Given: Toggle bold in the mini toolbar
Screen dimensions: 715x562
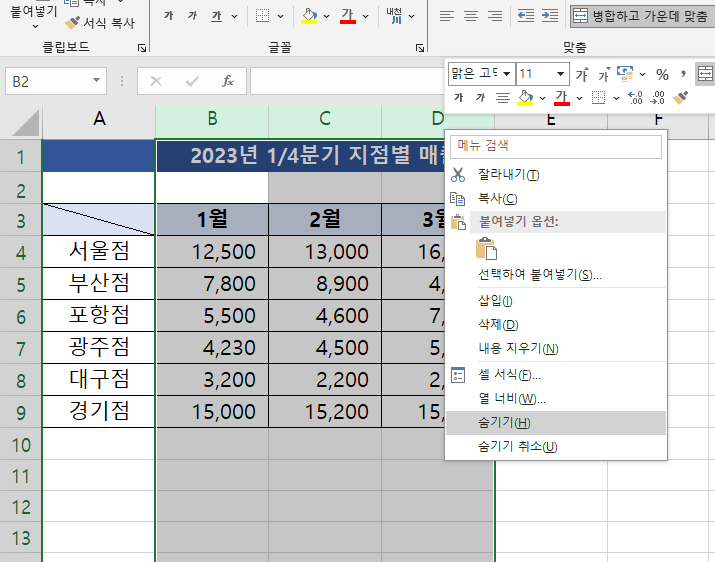Looking at the screenshot, I should (x=459, y=97).
